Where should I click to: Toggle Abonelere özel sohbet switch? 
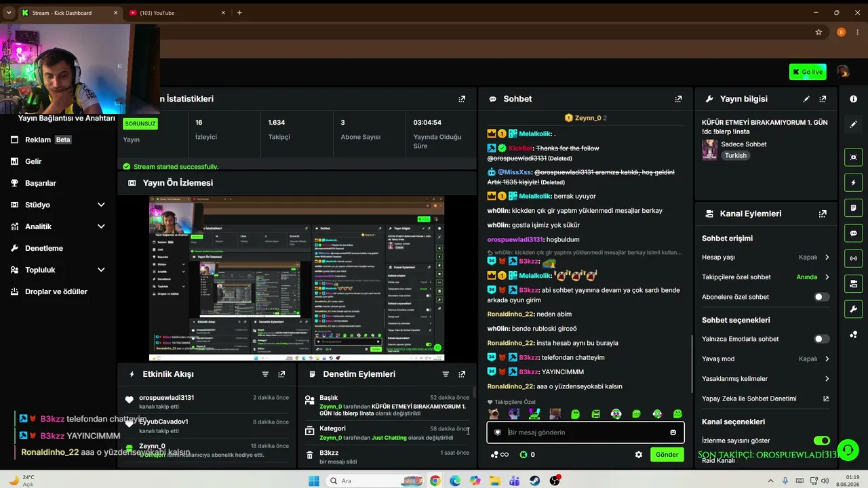click(821, 297)
